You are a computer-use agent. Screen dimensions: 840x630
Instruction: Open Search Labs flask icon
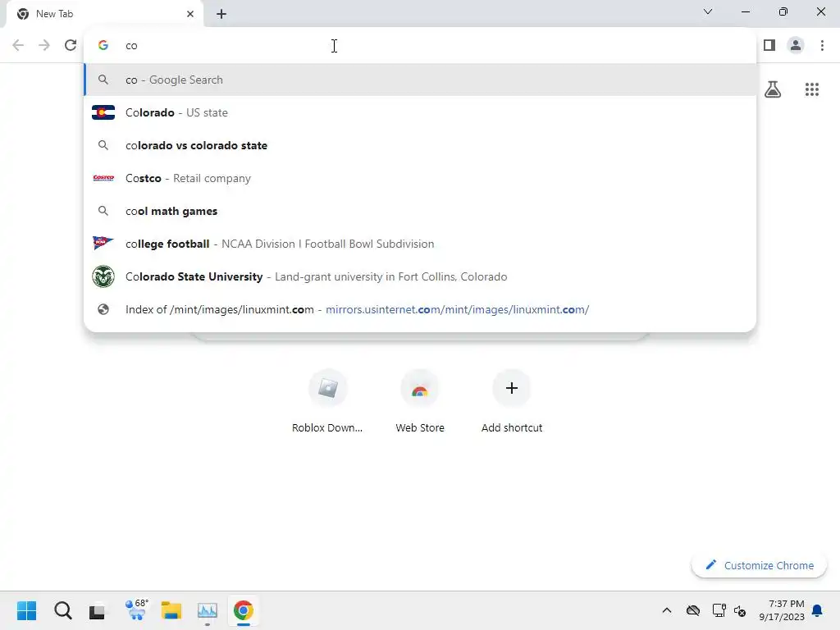point(773,89)
